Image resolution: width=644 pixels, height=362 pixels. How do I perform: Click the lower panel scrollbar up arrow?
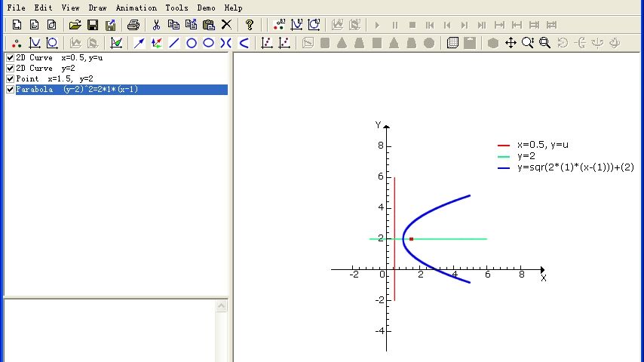point(222,306)
